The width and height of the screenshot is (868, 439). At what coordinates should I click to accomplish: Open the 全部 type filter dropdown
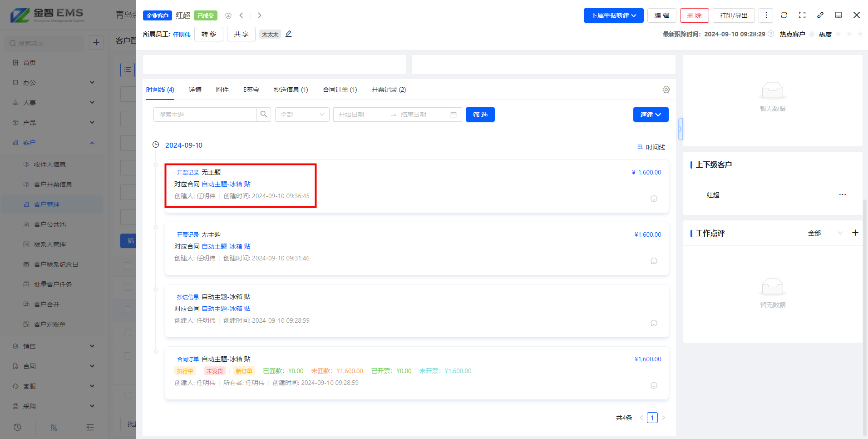(302, 115)
